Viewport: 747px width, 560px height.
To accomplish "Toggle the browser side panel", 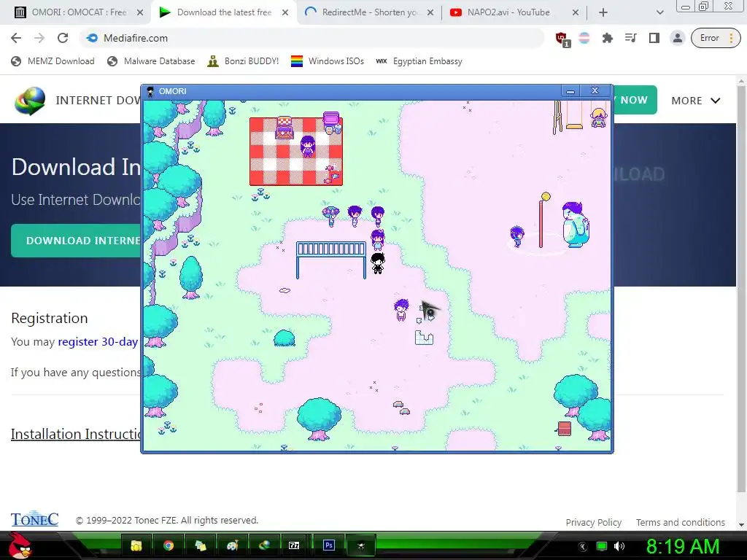I will [654, 38].
